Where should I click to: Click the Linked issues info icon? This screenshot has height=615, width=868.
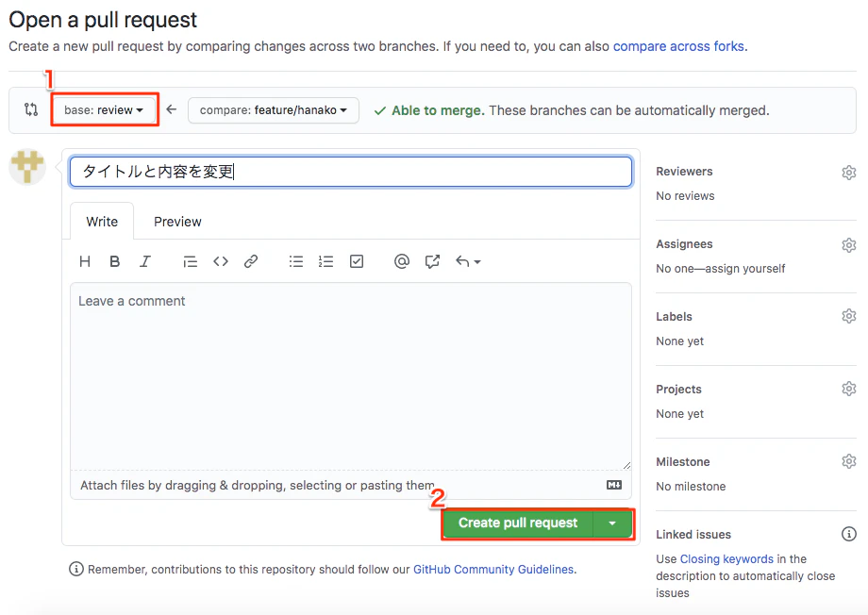[848, 534]
